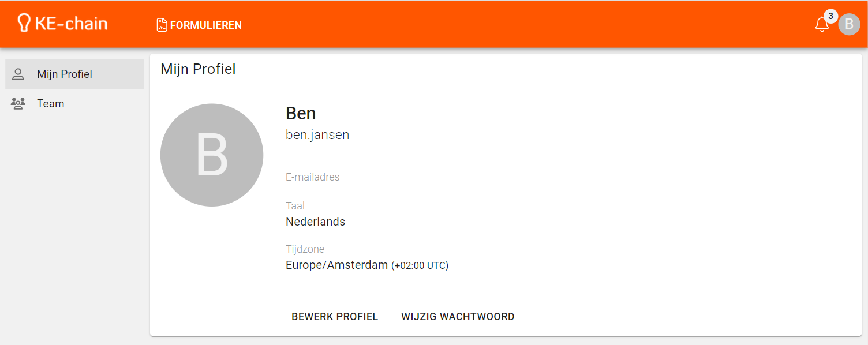Open notifications via the bell icon
This screenshot has height=345, width=868.
[822, 25]
